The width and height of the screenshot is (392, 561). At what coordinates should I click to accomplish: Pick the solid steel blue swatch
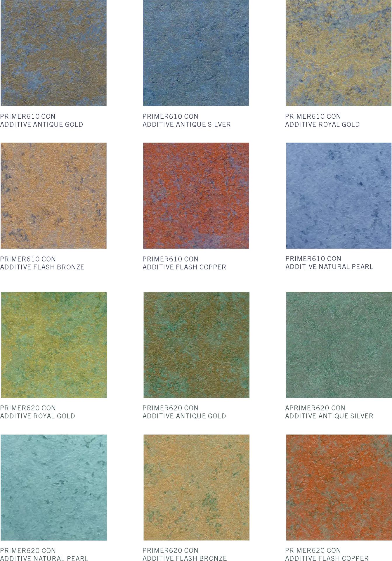[195, 53]
